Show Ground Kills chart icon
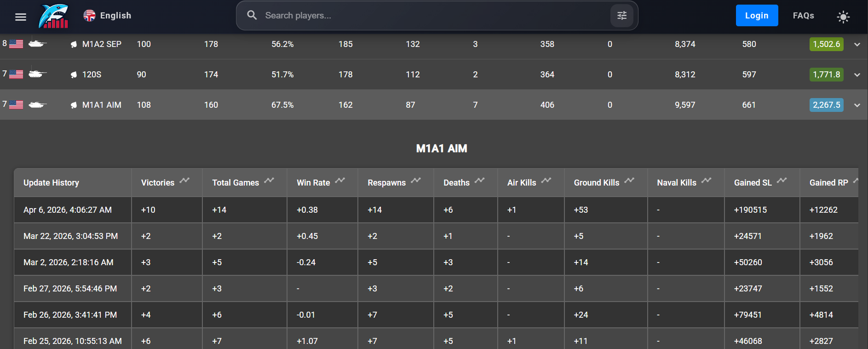Screen dimensions: 868x349 [x=629, y=180]
